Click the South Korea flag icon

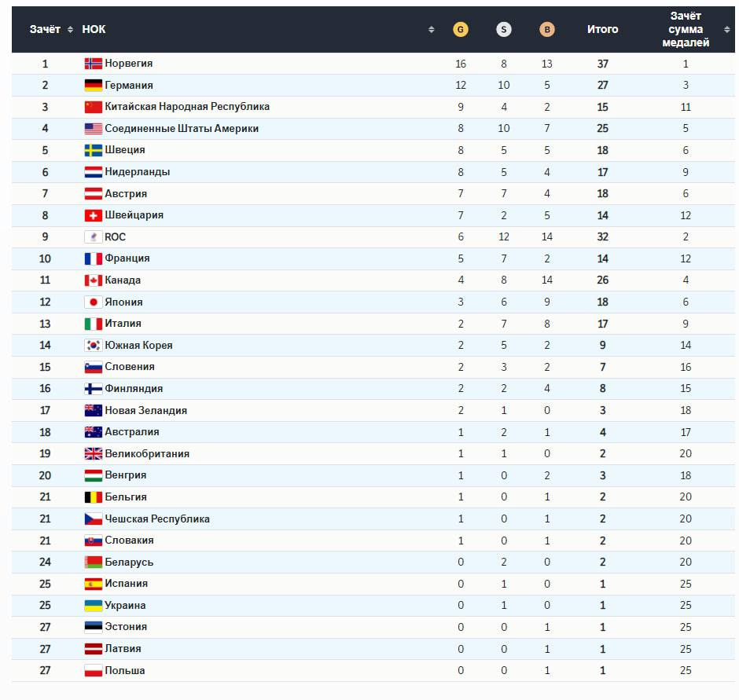coord(94,346)
